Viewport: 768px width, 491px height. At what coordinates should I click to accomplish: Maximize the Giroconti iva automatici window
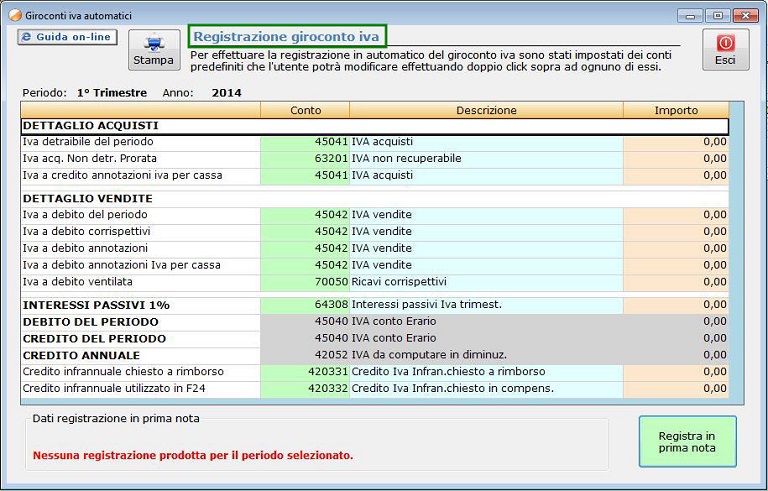pyautogui.click(x=718, y=16)
